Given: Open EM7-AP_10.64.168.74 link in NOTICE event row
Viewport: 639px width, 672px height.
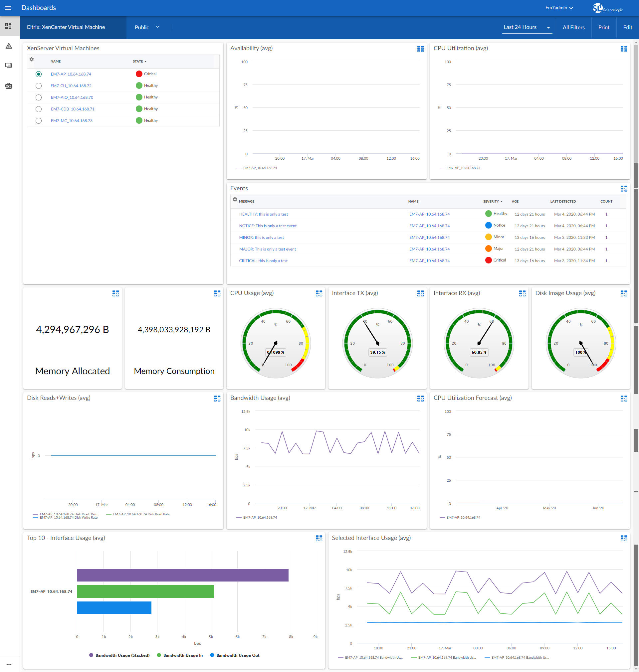Looking at the screenshot, I should [x=429, y=226].
